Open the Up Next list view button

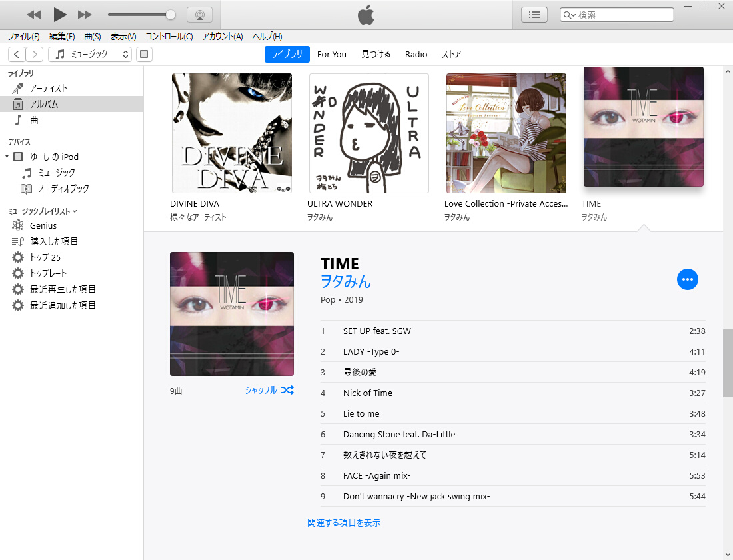coord(534,15)
